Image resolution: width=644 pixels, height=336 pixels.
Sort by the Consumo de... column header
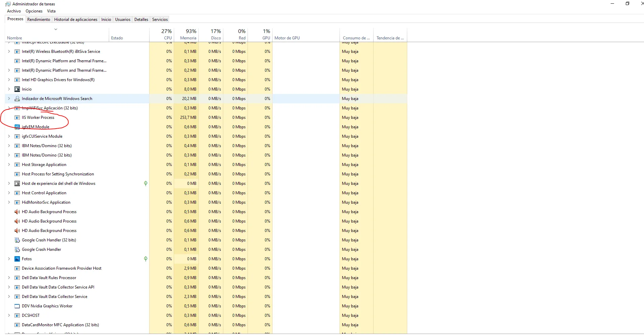pyautogui.click(x=357, y=34)
